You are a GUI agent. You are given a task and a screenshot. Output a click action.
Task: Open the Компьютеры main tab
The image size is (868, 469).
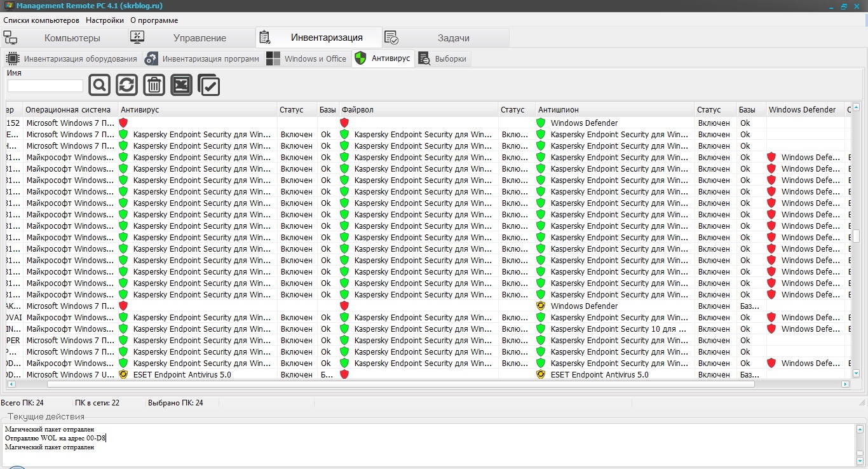(64, 37)
